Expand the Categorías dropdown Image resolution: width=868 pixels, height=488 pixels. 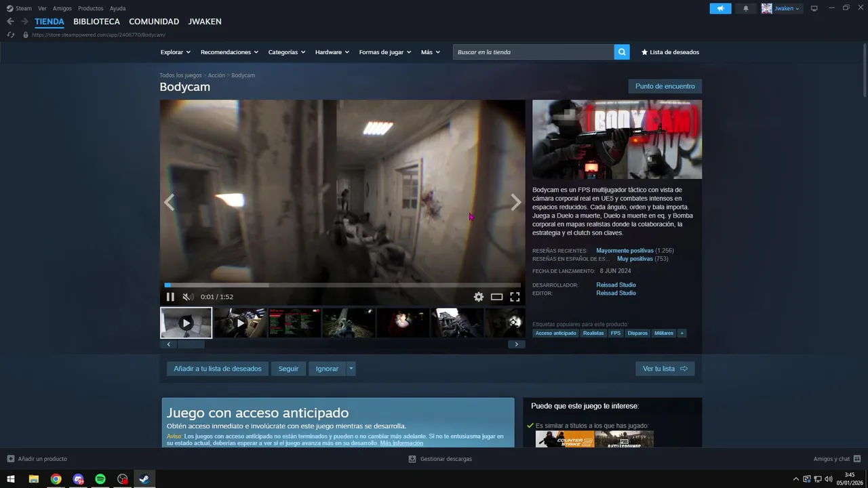pos(287,52)
